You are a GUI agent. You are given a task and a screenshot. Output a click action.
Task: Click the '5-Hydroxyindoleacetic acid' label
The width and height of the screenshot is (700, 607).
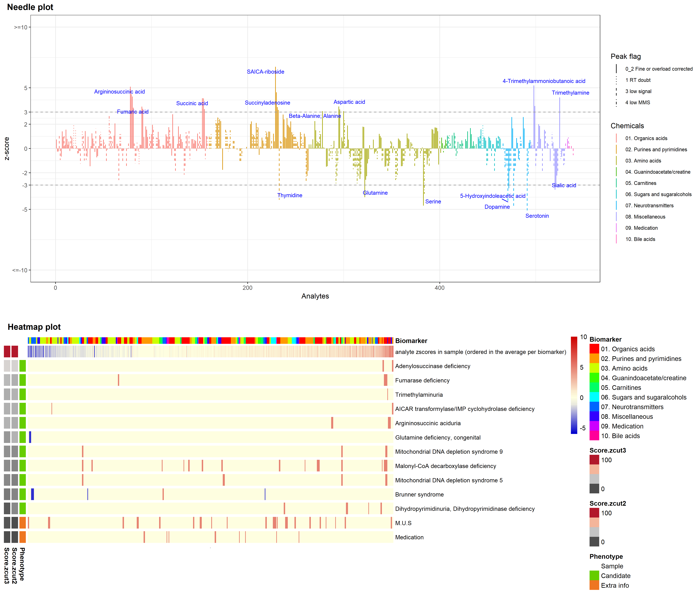click(492, 196)
